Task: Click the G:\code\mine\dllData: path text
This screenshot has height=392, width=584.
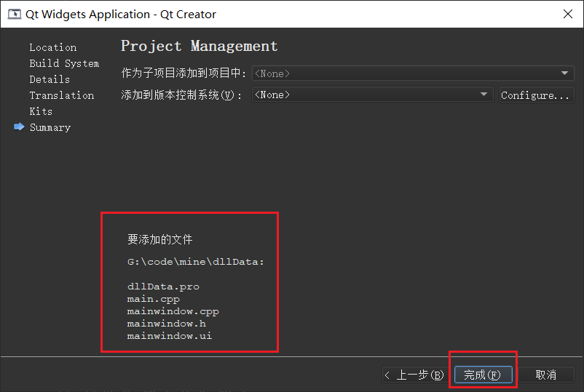Action: click(196, 262)
